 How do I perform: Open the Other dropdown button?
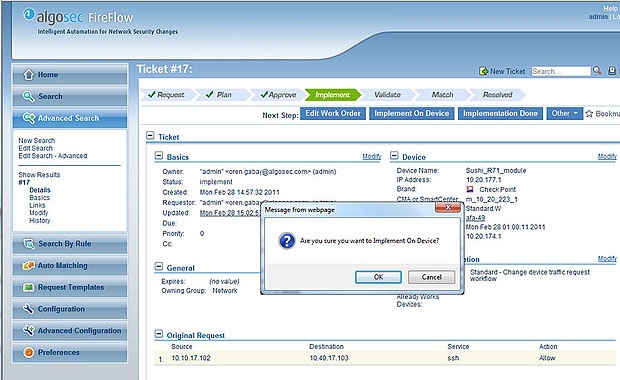565,113
